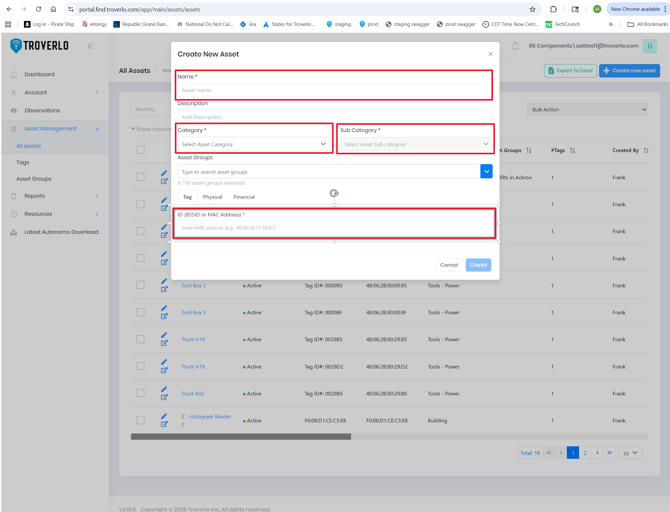Click the asset groups search field

[329, 171]
